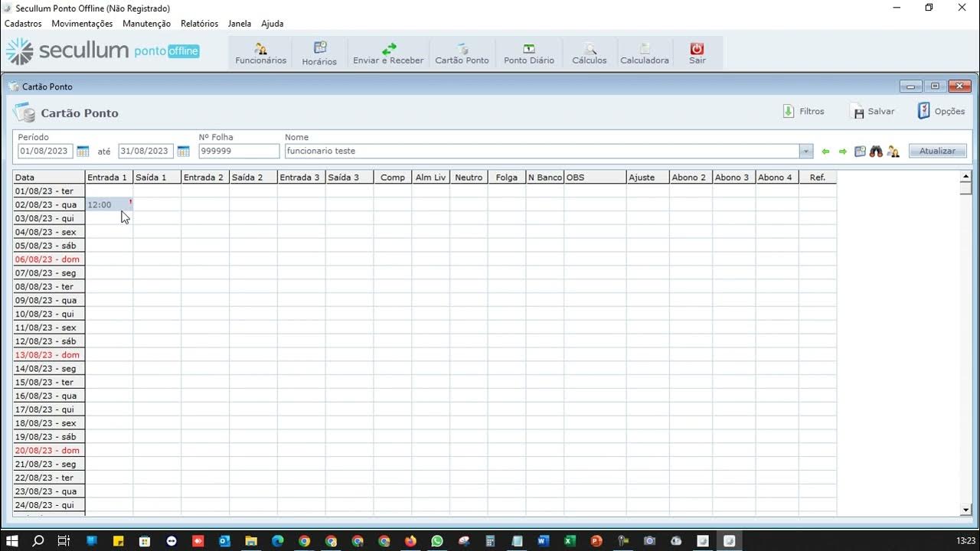Click the Data column header
The width and height of the screenshot is (980, 551).
[49, 178]
